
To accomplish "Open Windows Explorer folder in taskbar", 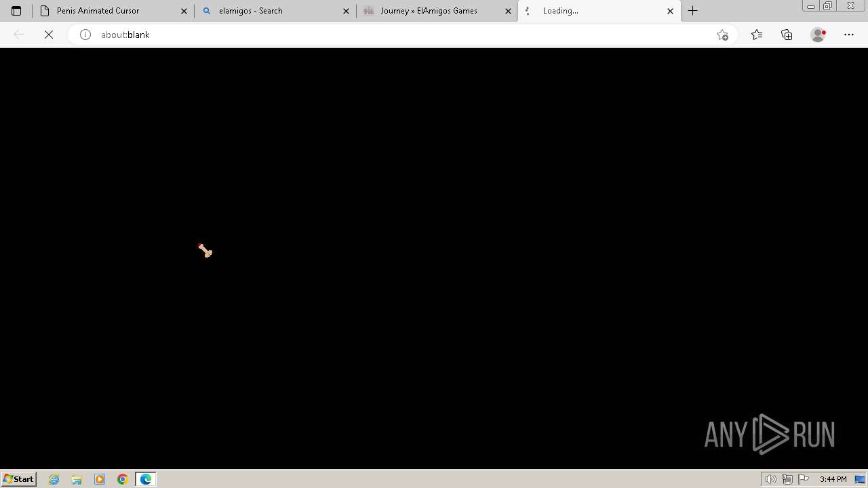I will coord(77,479).
